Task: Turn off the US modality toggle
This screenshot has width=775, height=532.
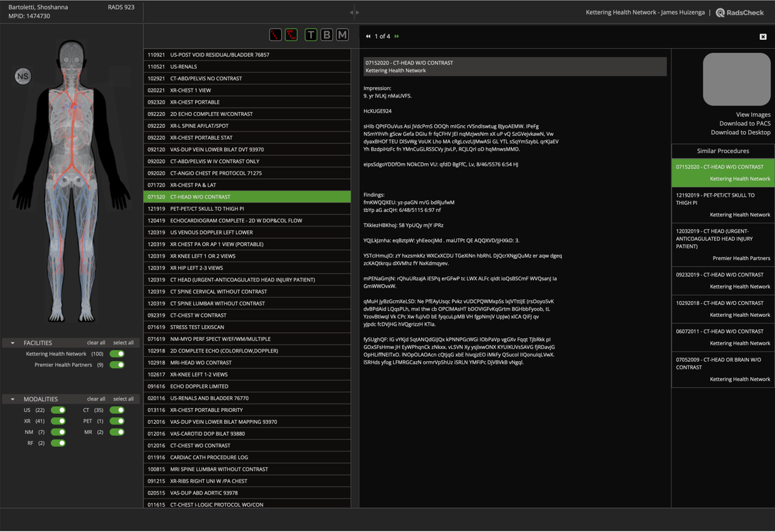Action: 58,411
